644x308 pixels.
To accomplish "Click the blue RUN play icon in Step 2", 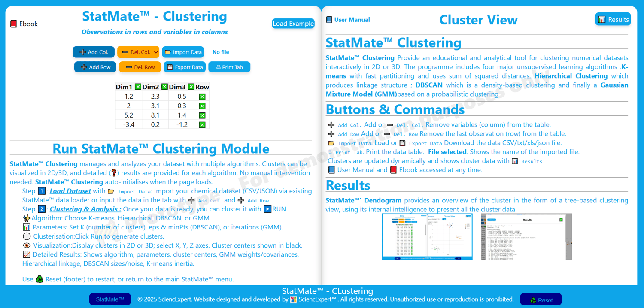I will [267, 209].
